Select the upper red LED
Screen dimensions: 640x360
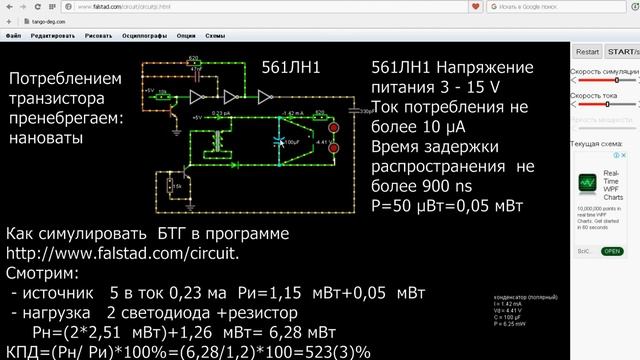click(x=333, y=128)
